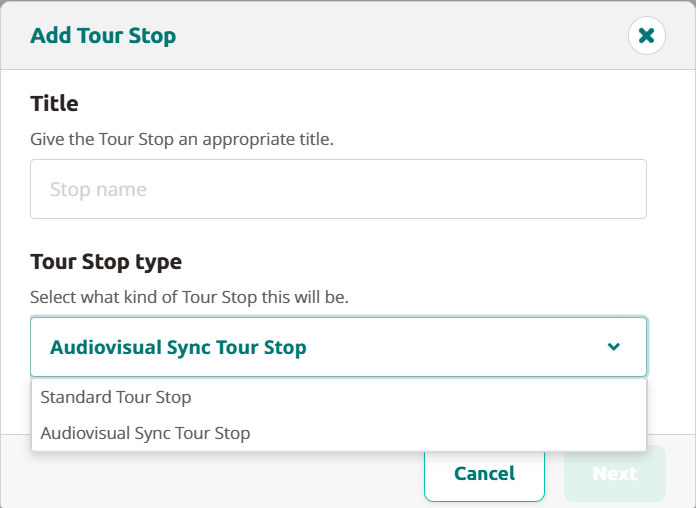Pick the last option in the open dropdown
The width and height of the screenshot is (696, 508).
[145, 433]
